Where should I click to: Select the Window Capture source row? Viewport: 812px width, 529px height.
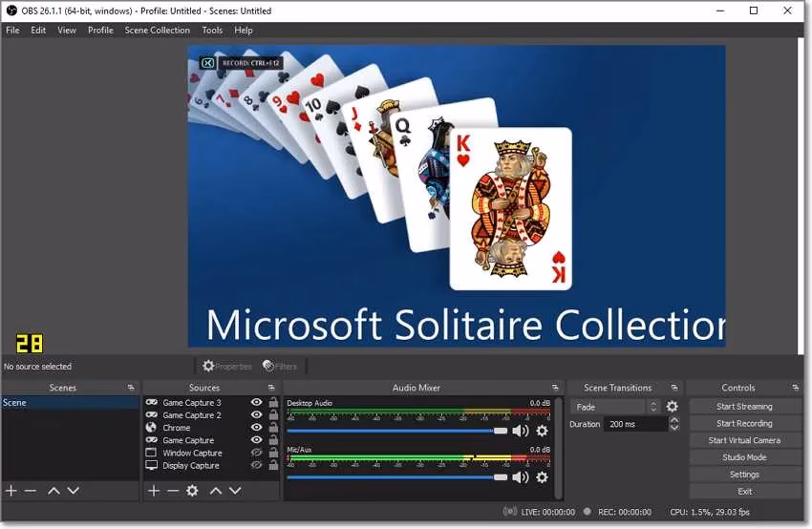click(212, 453)
